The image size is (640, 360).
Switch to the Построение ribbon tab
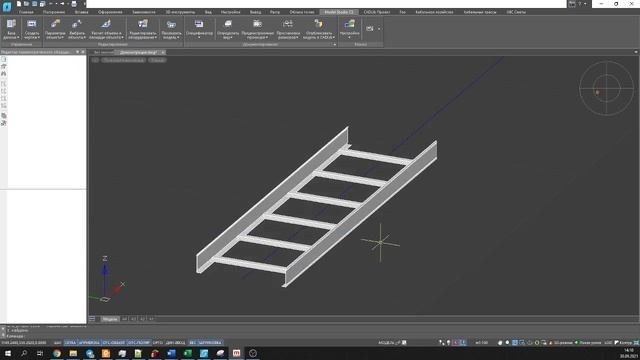click(x=54, y=12)
